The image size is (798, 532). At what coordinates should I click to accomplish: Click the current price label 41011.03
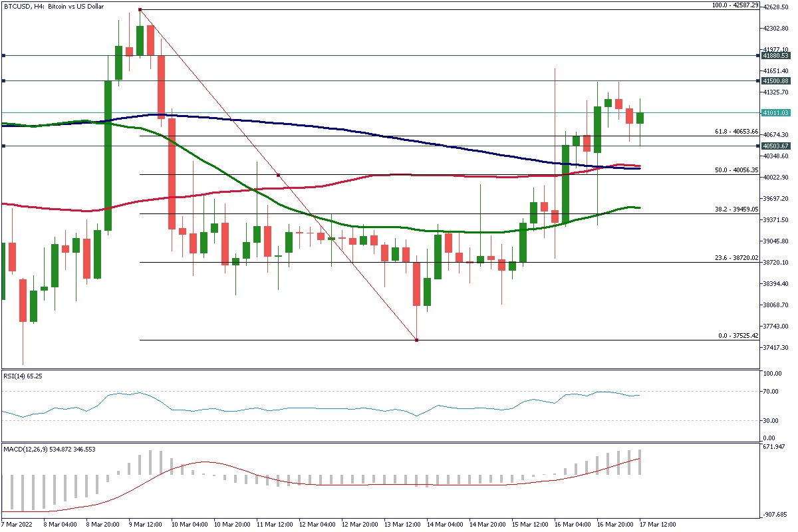[776, 113]
